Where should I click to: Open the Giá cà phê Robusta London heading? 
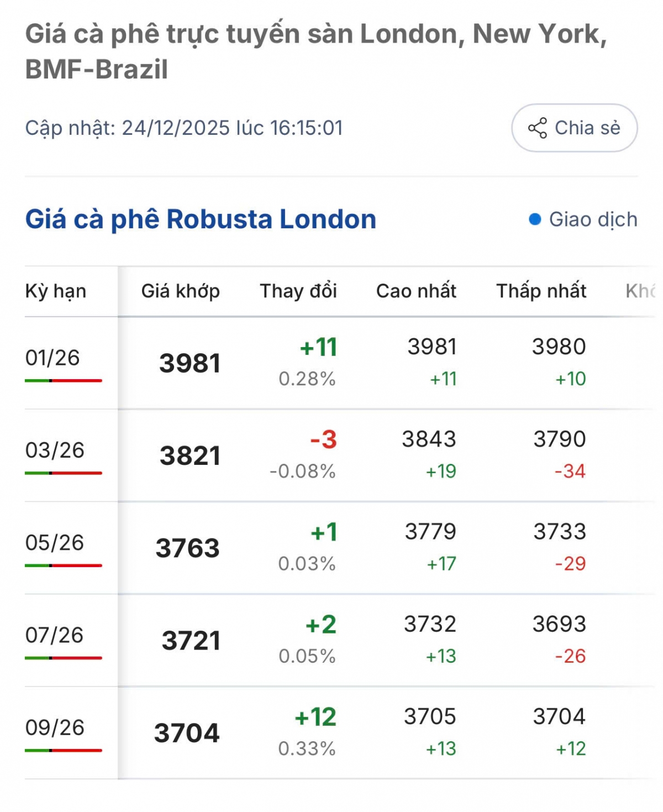pyautogui.click(x=201, y=219)
